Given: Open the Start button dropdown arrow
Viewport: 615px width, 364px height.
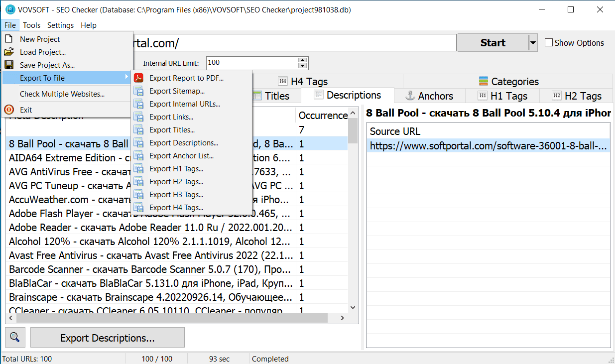Looking at the screenshot, I should 533,43.
